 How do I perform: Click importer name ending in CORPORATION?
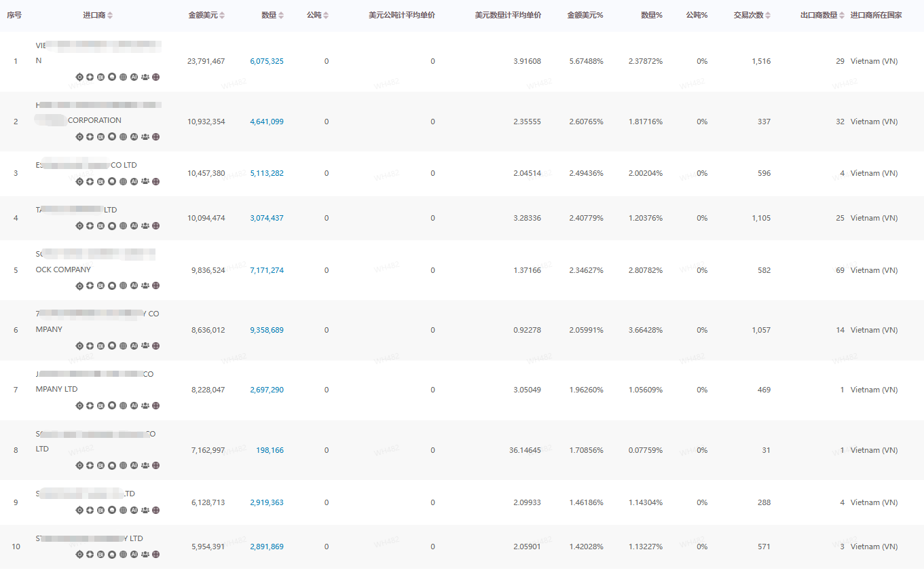(94, 120)
